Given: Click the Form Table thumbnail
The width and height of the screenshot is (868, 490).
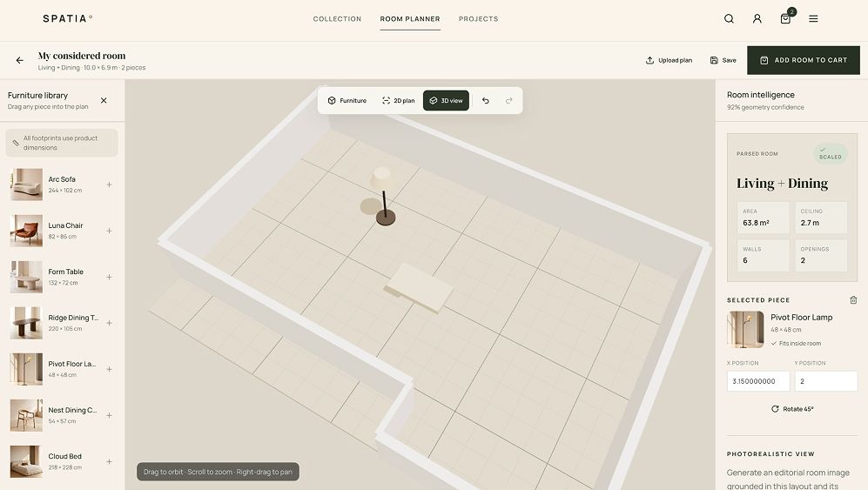Looking at the screenshot, I should (x=26, y=277).
